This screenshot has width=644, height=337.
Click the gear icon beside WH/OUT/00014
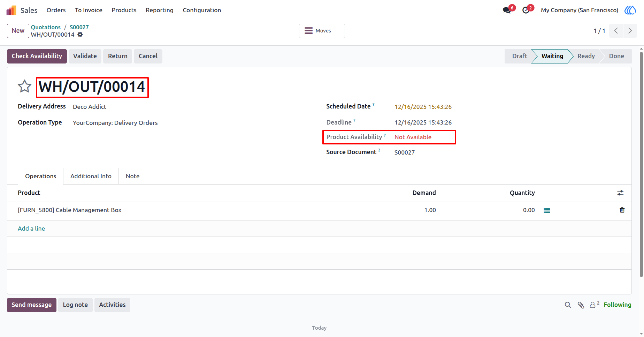click(80, 35)
